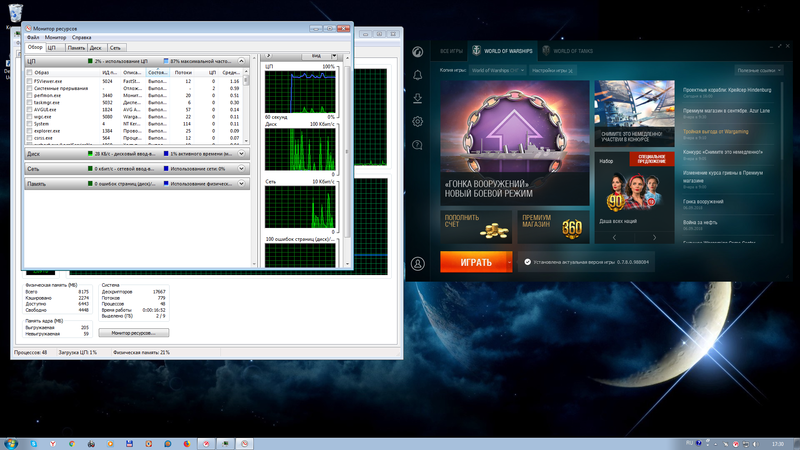Open Firefox from the taskbar
Viewport: 800px width, 450px height.
coord(187,444)
